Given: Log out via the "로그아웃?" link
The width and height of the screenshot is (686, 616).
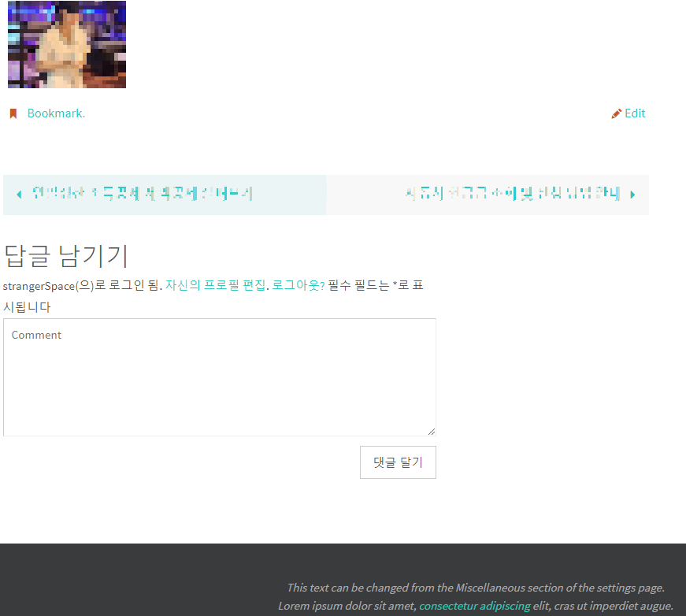Looking at the screenshot, I should click(298, 285).
